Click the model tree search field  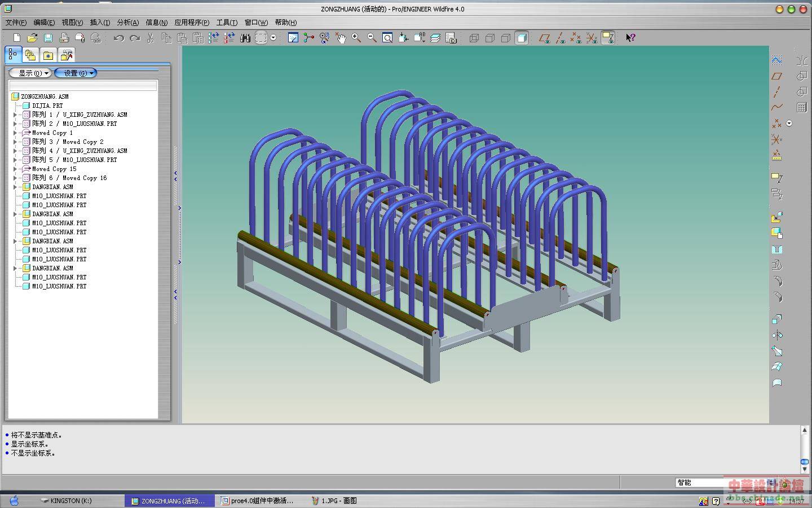click(83, 85)
